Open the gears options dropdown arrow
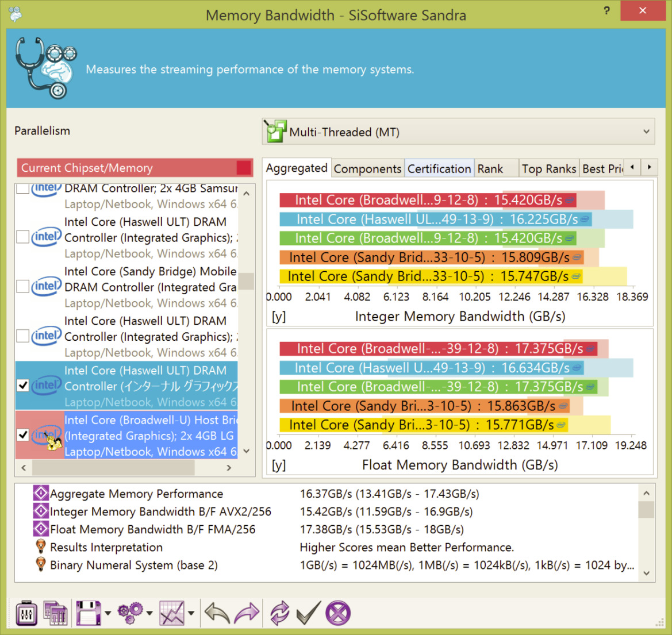Screen dimensions: 672x635 149,614
